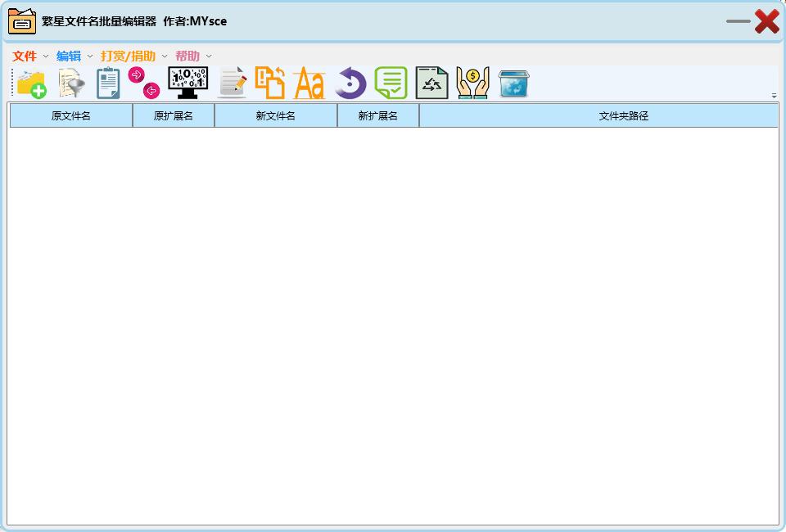Expand the dropdown arrow beside 帮助

pos(209,56)
